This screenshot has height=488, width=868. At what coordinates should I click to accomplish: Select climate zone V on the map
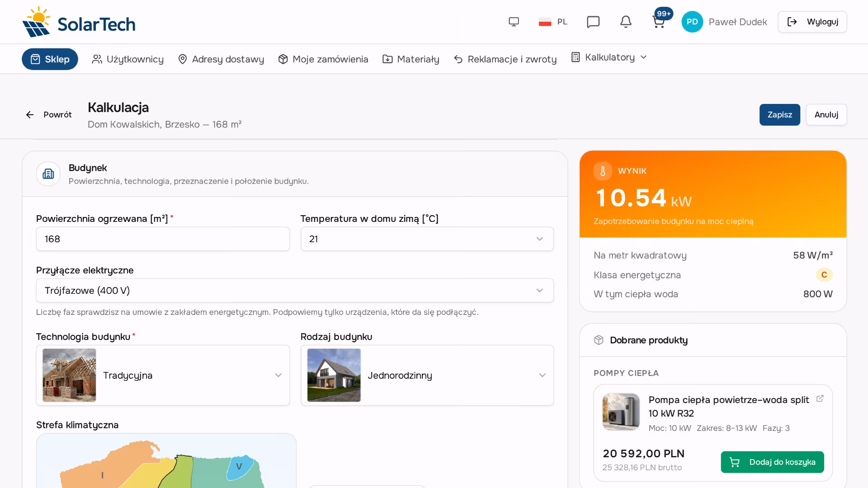pyautogui.click(x=239, y=466)
